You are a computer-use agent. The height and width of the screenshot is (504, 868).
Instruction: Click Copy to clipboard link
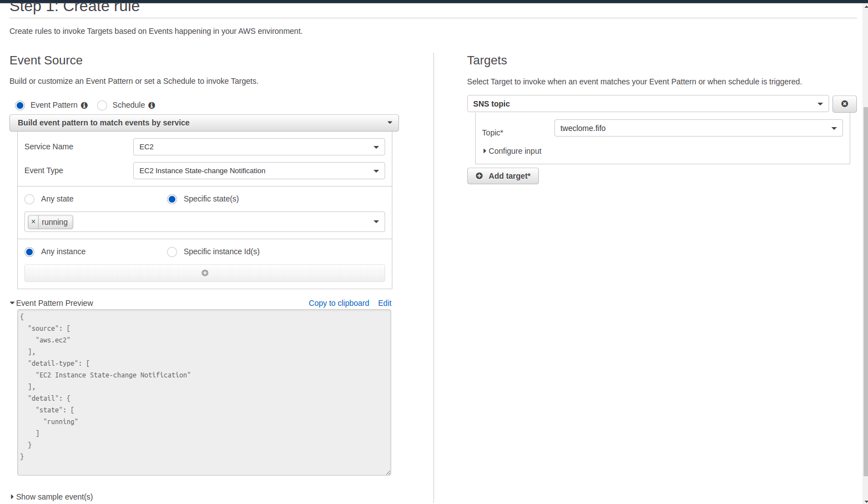coord(339,303)
